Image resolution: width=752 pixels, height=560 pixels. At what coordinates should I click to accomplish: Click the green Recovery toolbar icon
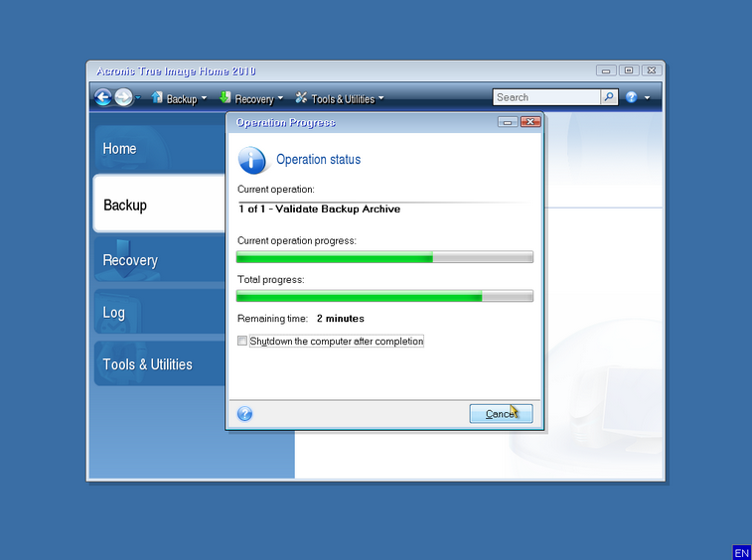[x=225, y=97]
